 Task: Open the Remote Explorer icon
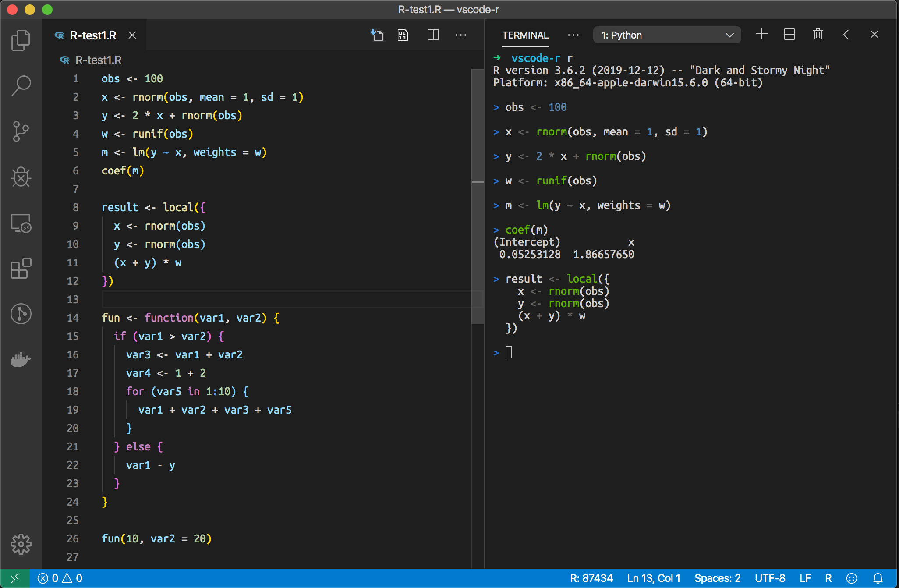[x=21, y=223]
